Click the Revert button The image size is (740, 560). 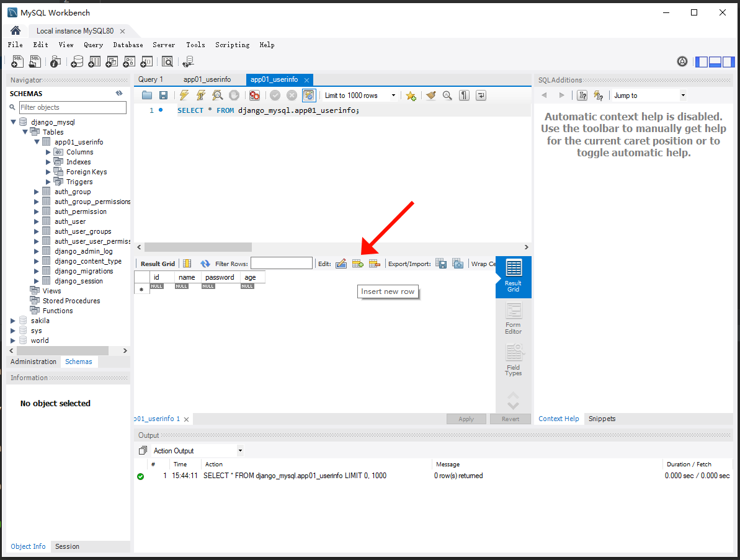(510, 419)
